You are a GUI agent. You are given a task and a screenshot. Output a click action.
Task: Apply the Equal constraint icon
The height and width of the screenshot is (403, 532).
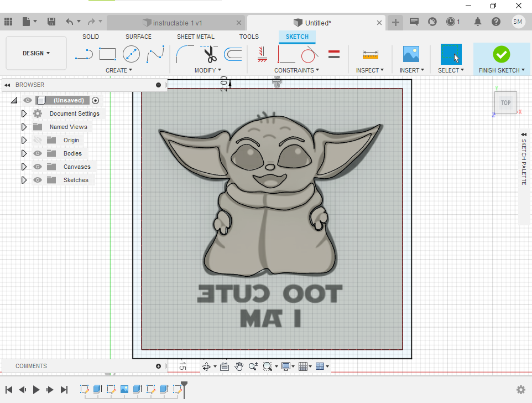[334, 54]
